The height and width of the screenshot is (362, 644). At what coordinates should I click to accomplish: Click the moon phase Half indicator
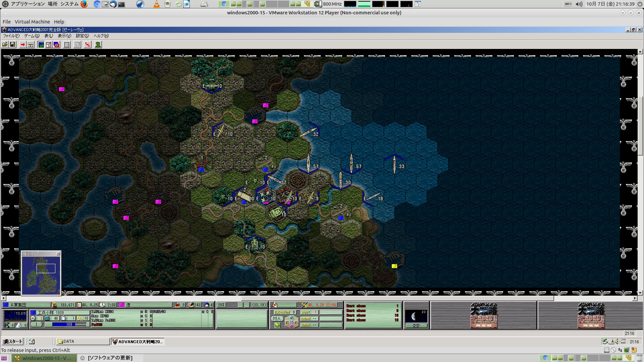(416, 325)
